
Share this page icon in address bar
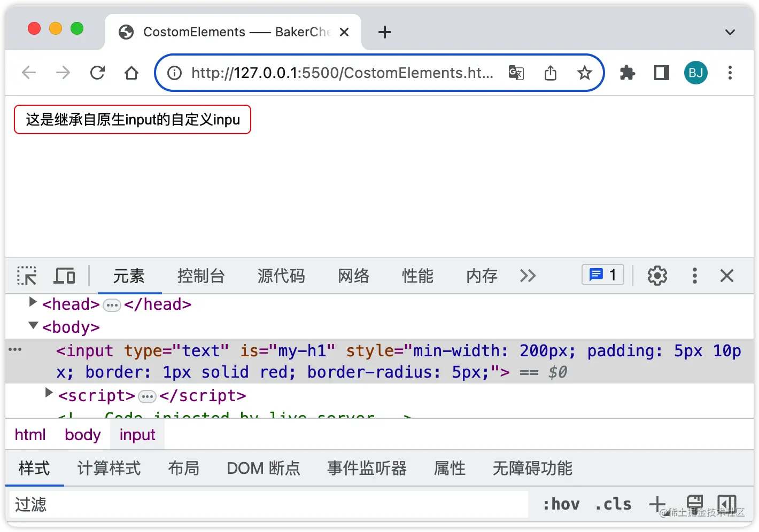click(551, 73)
